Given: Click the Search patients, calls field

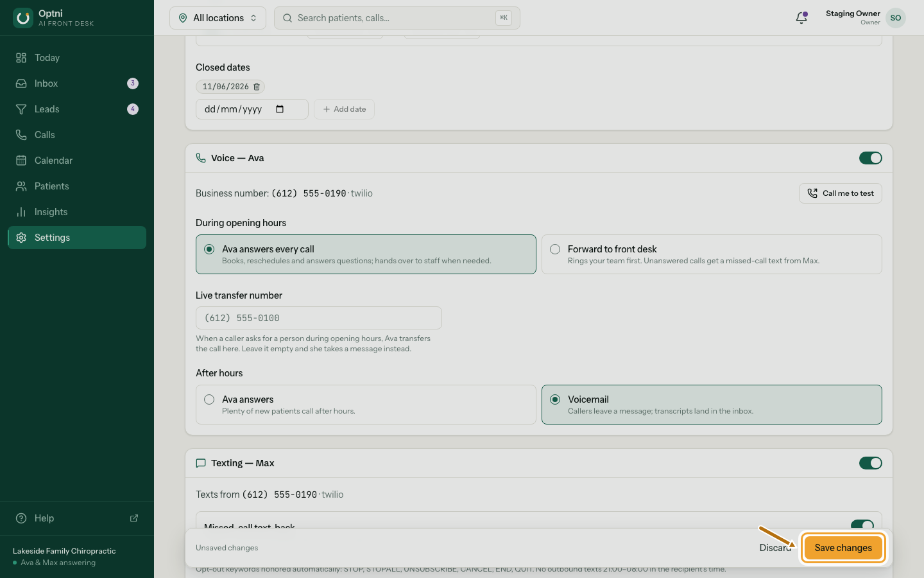Looking at the screenshot, I should click(397, 18).
